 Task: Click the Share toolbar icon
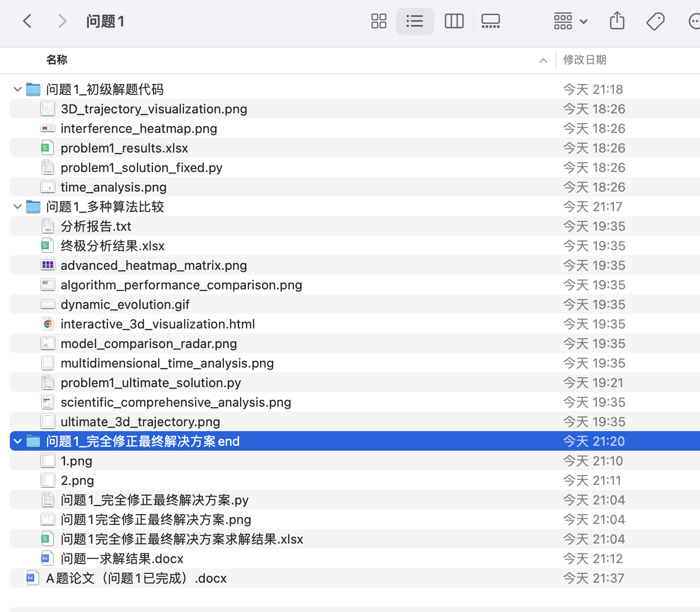pos(617,21)
